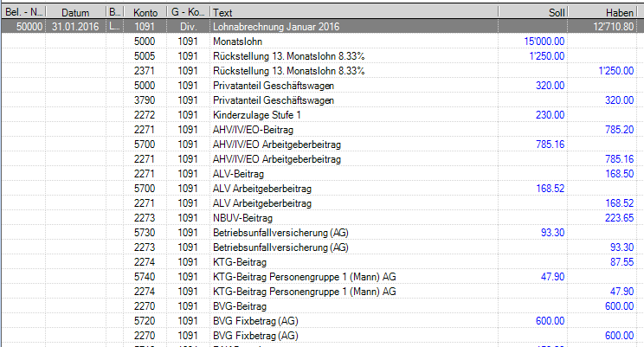
Task: Click account number 3790 in Konto column
Action: pos(146,100)
